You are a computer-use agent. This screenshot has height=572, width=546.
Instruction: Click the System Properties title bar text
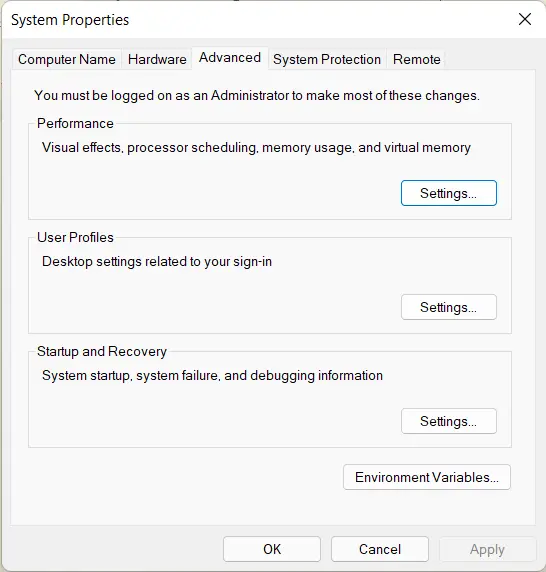70,20
